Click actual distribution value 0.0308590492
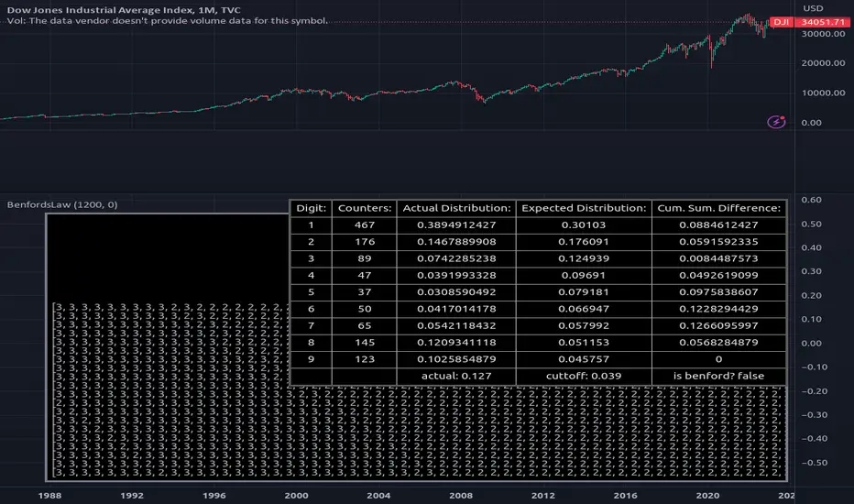This screenshot has width=854, height=504. coord(456,292)
